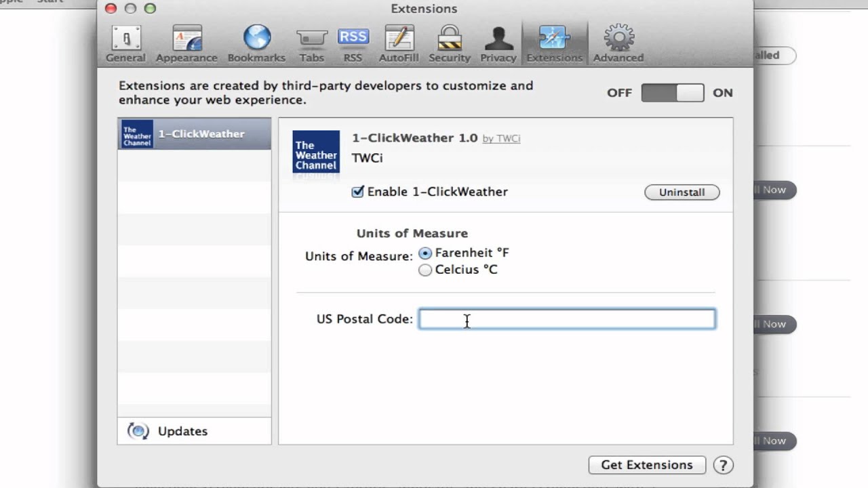Select the Farenheit °F radio button
Viewport: 868px width, 488px height.
point(425,253)
